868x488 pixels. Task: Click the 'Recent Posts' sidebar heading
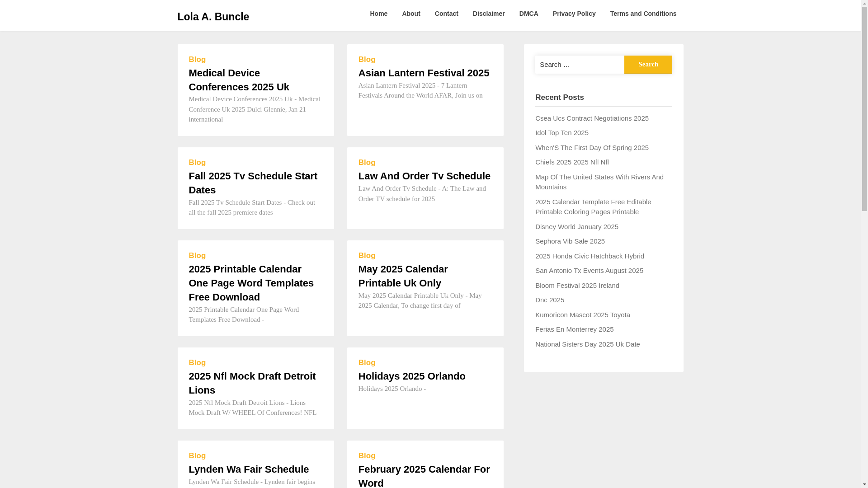click(560, 98)
